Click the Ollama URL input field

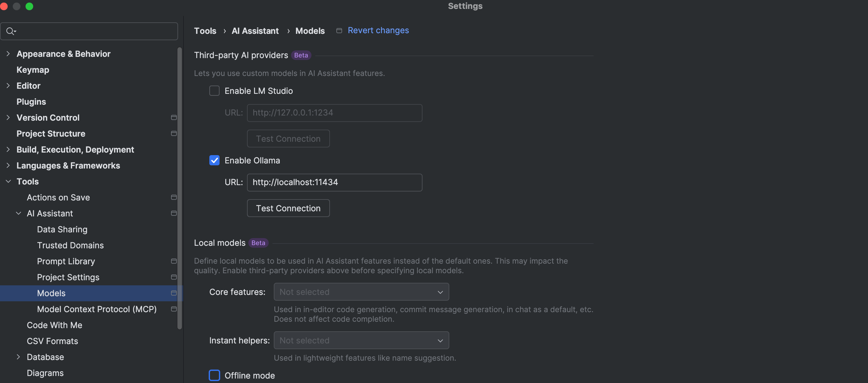coord(334,182)
